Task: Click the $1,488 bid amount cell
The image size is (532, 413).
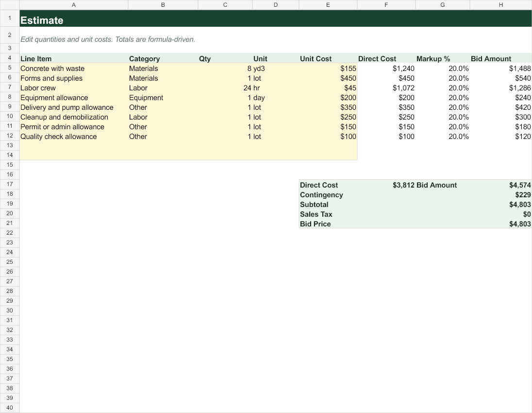Action: point(501,69)
